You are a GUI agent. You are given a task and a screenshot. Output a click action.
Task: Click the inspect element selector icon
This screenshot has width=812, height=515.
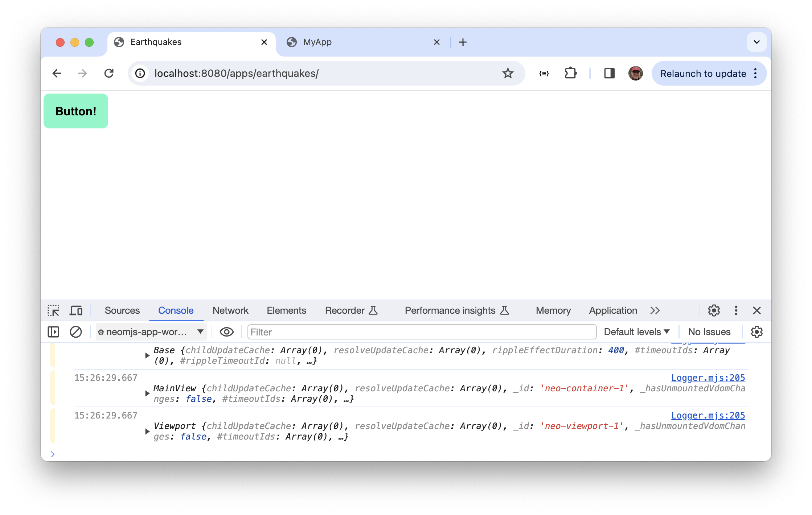tap(53, 310)
